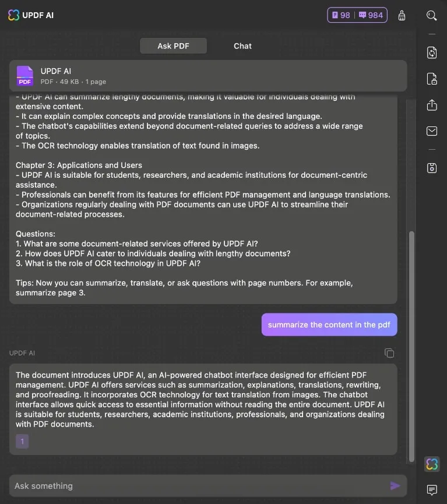The image size is (447, 504).
Task: Open search with the magnifier icon
Action: click(x=432, y=15)
